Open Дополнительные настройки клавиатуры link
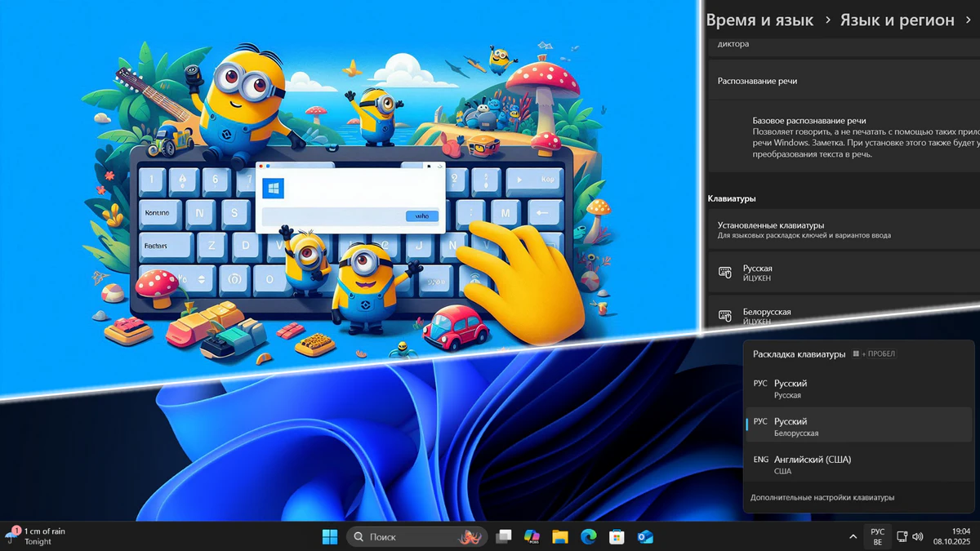Viewport: 980px width, 551px height. pyautogui.click(x=821, y=496)
